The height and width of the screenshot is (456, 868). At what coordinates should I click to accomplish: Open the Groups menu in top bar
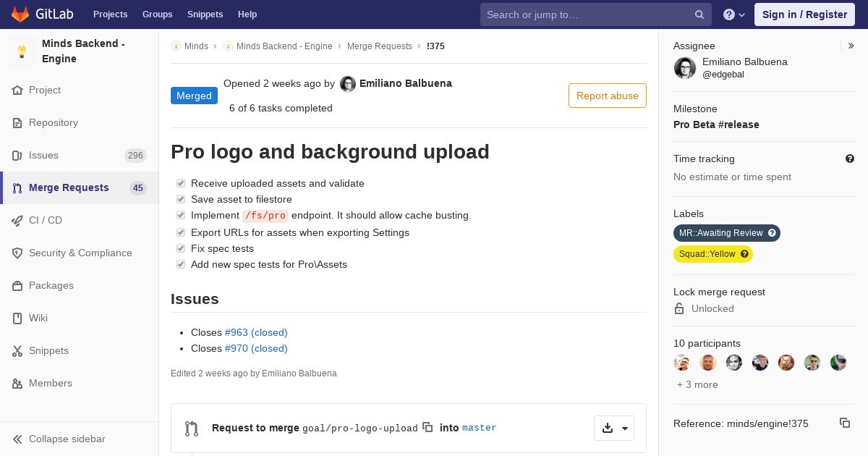pos(158,14)
